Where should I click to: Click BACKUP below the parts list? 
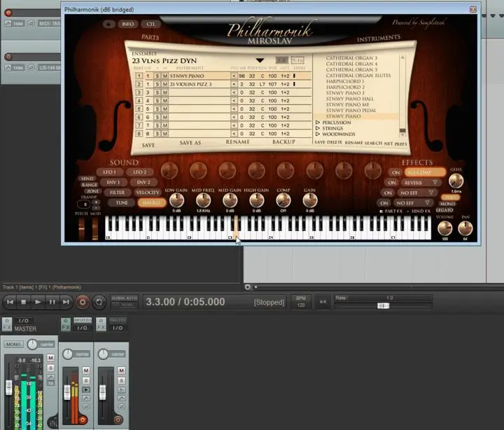click(x=283, y=142)
